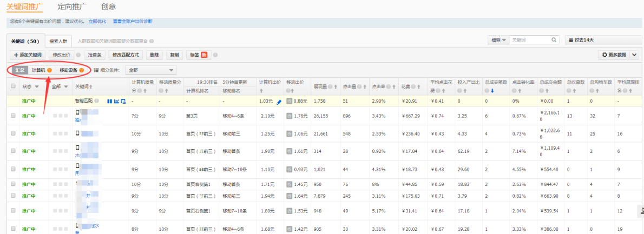Click the 修改出价 button
644x234 pixels.
point(62,55)
